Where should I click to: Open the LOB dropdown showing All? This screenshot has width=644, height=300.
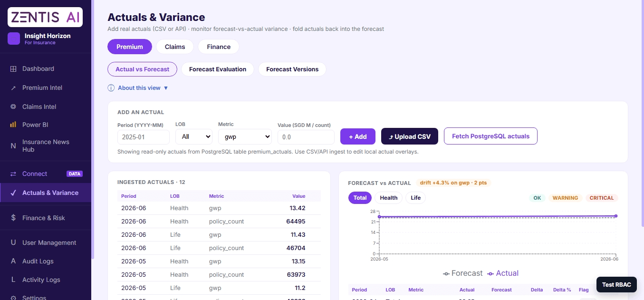[194, 136]
